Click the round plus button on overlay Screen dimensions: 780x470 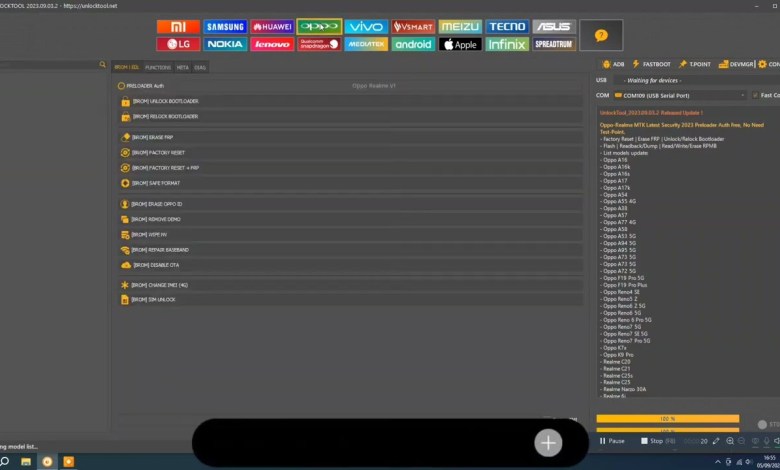click(x=548, y=443)
